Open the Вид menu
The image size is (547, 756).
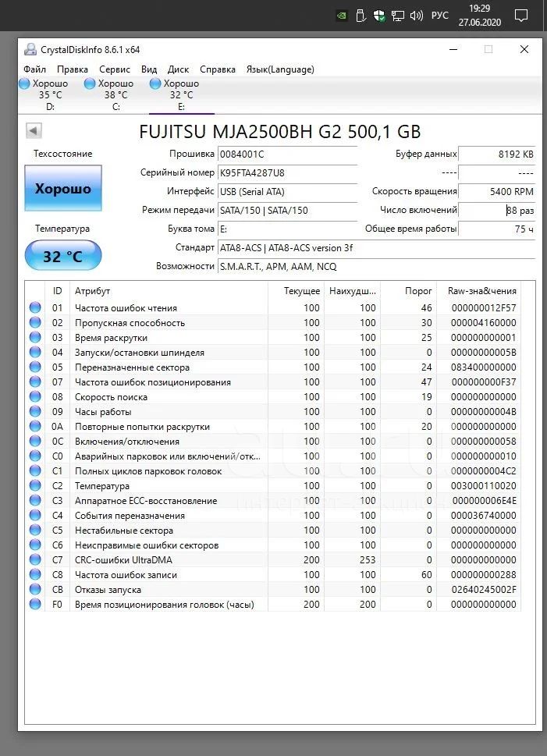[149, 69]
